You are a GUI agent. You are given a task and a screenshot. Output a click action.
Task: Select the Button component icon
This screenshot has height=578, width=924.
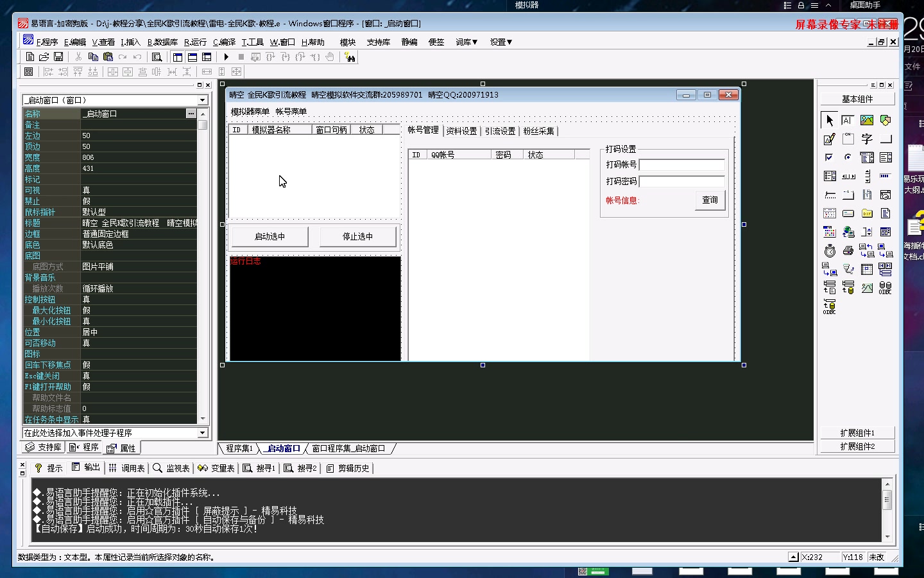(886, 139)
